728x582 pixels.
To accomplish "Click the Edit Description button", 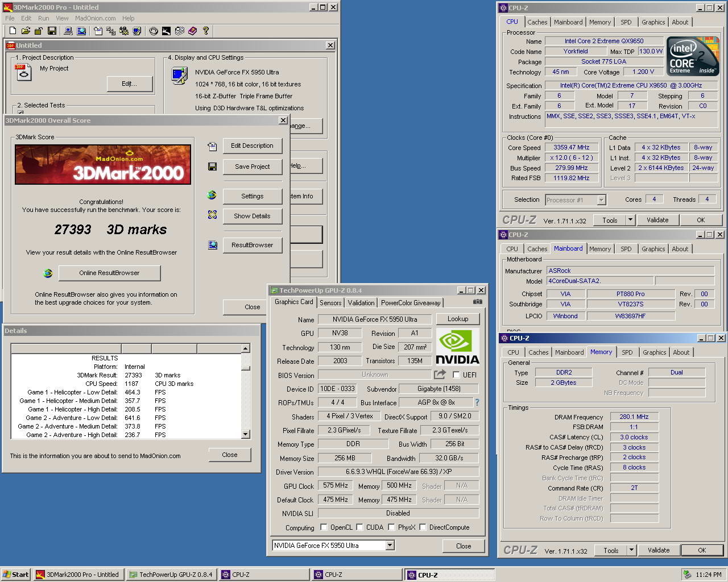I will (252, 146).
